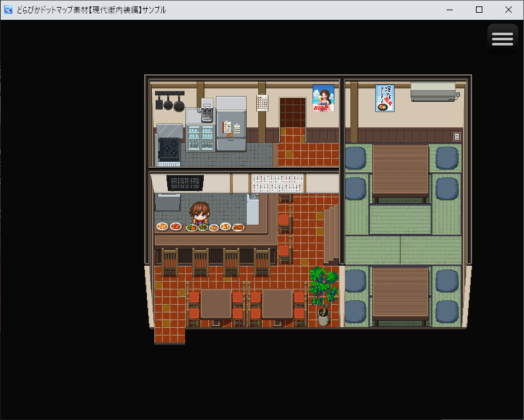Viewport: 524px width, 420px height.
Task: Click the black range hood above the counter
Action: 186,181
